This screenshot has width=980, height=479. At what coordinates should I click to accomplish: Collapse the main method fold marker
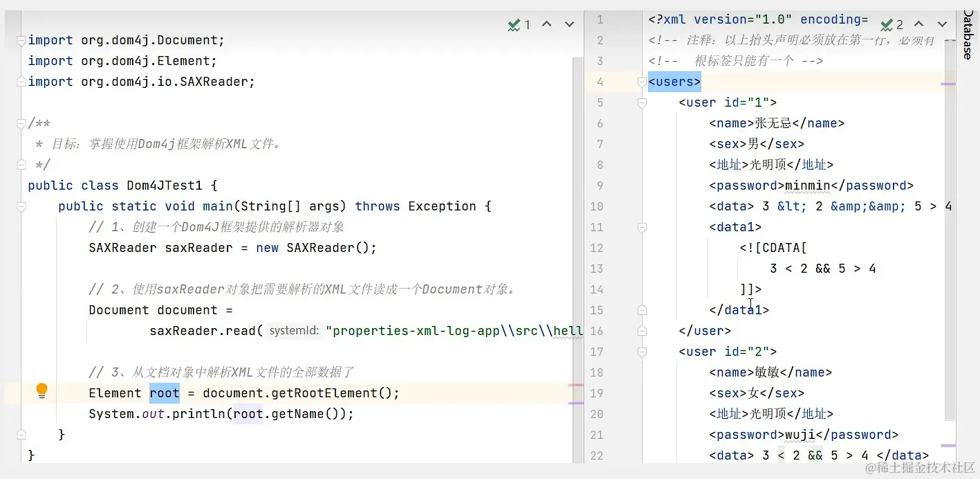[x=21, y=206]
